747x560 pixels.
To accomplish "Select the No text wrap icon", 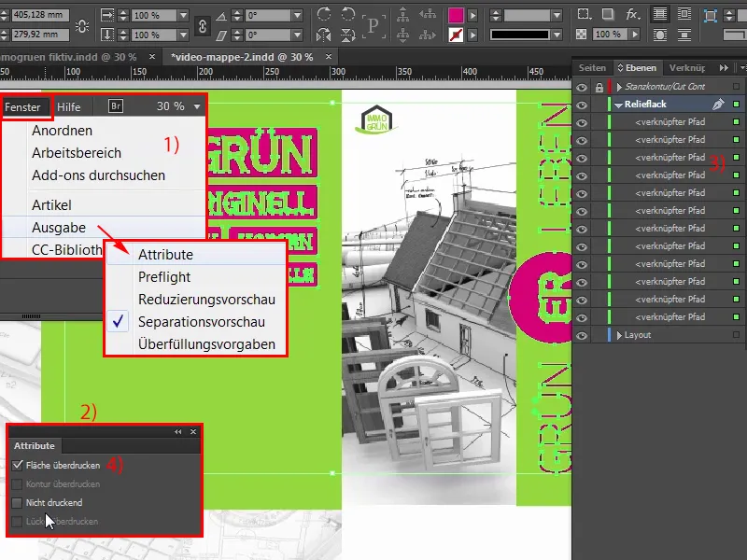I will tap(660, 14).
